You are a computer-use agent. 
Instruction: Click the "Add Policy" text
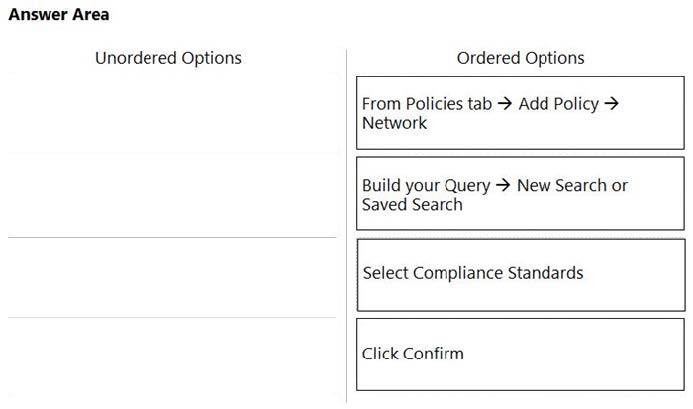pyautogui.click(x=559, y=104)
